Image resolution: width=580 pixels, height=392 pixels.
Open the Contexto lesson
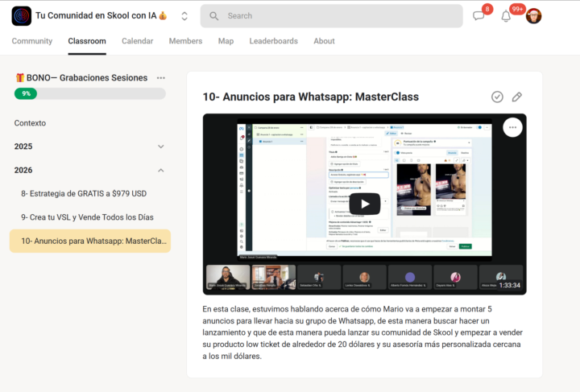tap(30, 123)
